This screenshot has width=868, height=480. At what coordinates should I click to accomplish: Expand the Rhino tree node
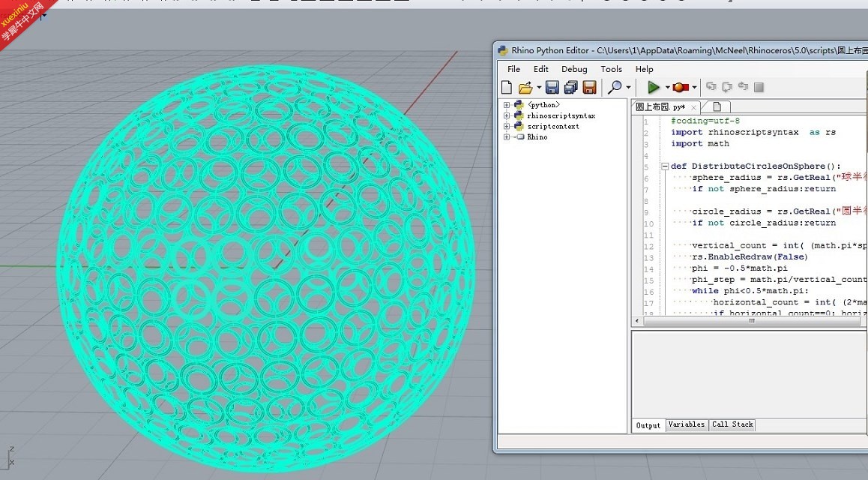[507, 136]
